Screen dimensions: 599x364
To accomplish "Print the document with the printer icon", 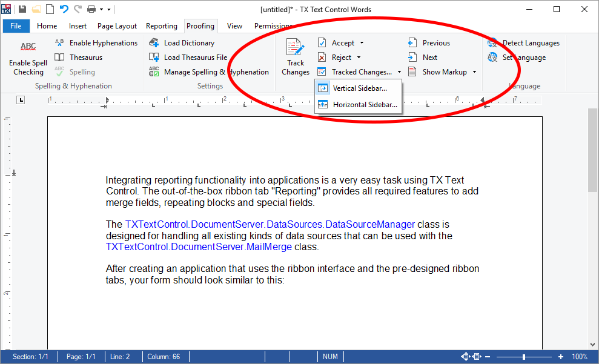I will click(91, 9).
